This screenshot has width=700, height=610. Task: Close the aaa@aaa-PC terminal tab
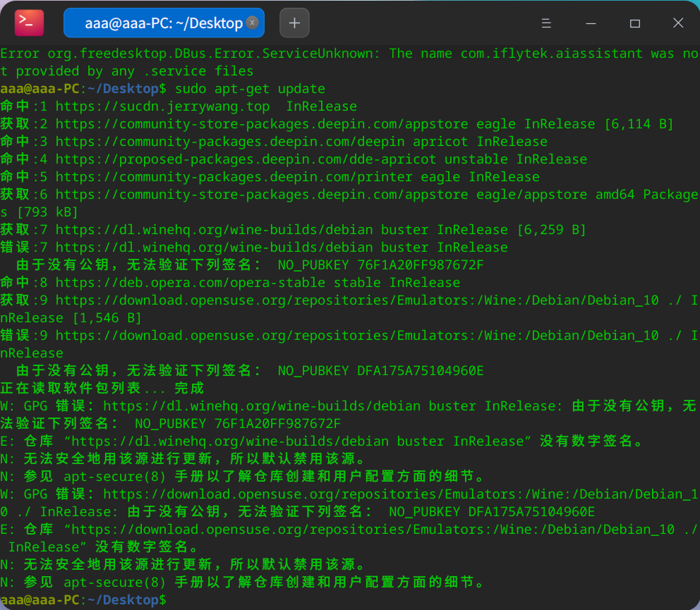(x=252, y=23)
